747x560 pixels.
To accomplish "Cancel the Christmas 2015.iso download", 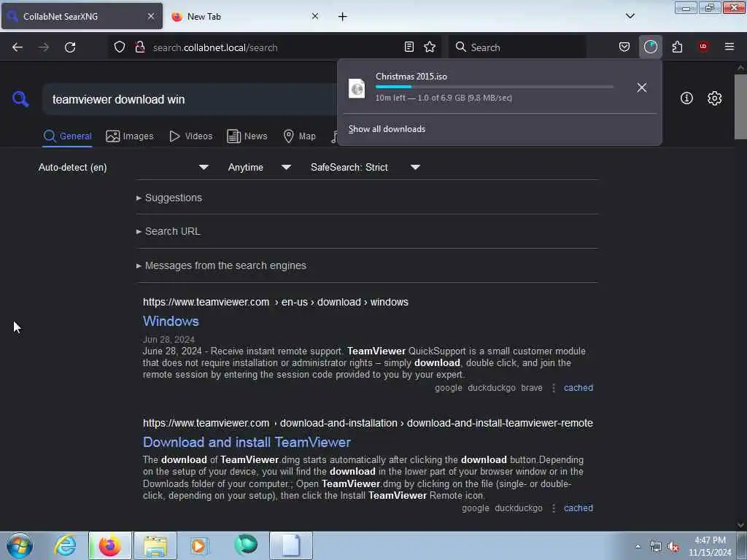I will click(642, 87).
